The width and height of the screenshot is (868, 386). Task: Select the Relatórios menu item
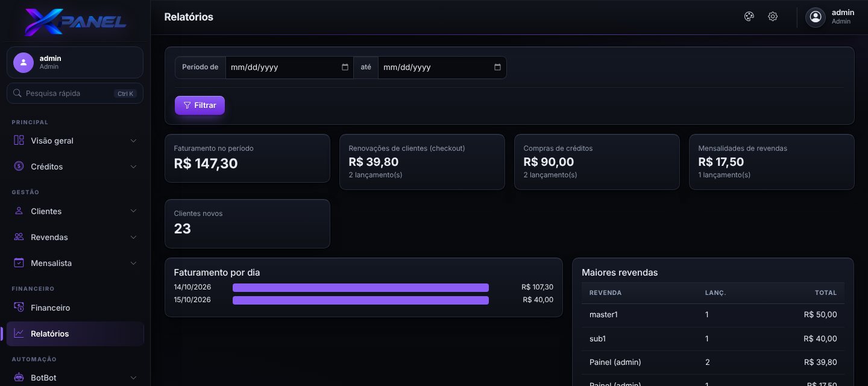(75, 334)
